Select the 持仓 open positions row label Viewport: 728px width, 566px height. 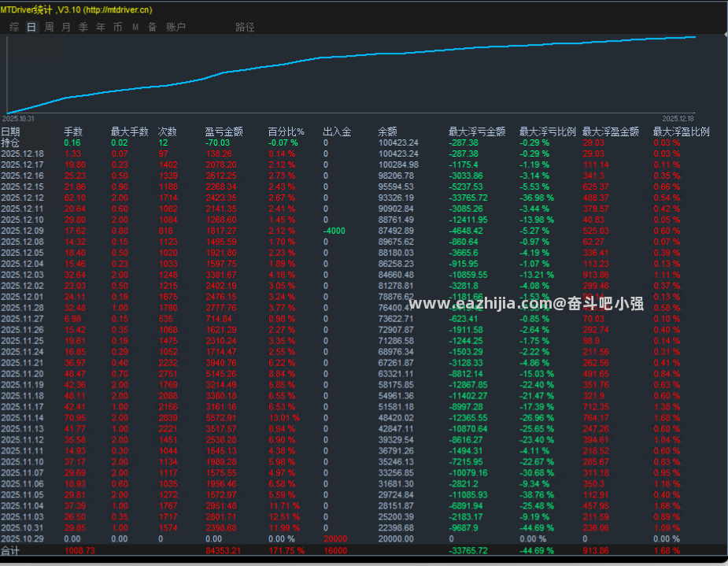[9, 143]
